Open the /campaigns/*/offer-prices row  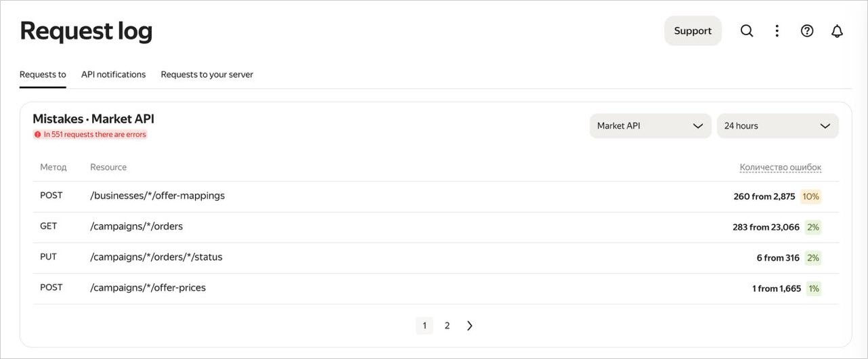[x=436, y=289]
